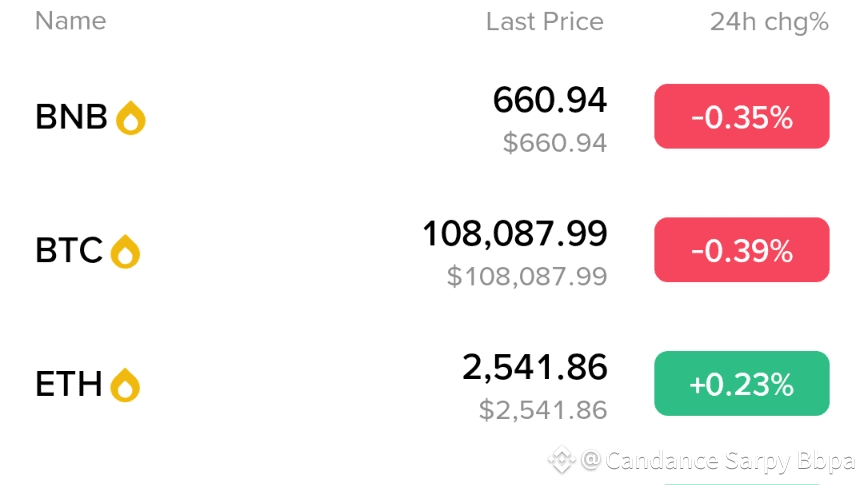Click the ETH last price 2,541.86

point(534,367)
